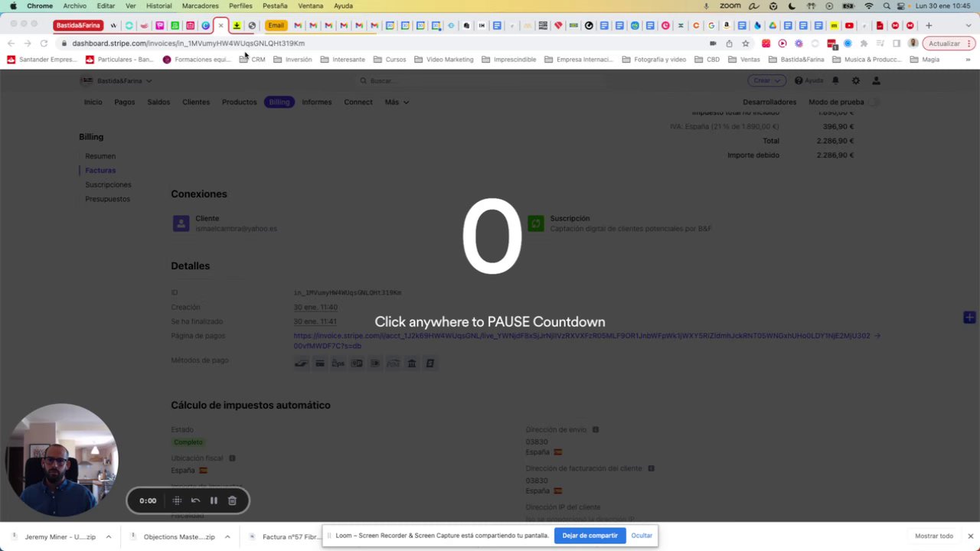
Task: Expand the Más navigation menu
Action: pyautogui.click(x=397, y=102)
